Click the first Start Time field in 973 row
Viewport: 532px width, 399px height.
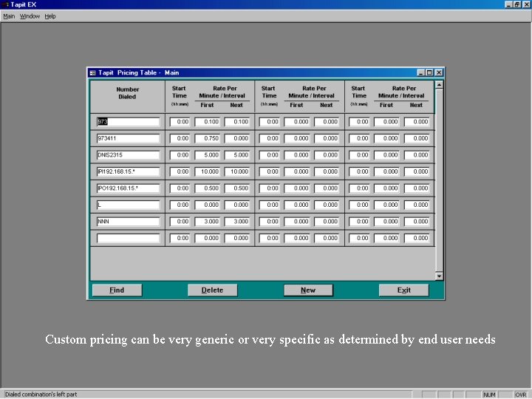(180, 122)
